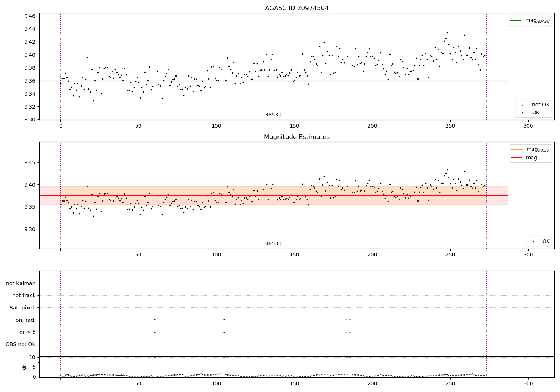The width and height of the screenshot is (560, 392).
Task: Click the 'Sat. pixel.' row label
Action: 23,308
